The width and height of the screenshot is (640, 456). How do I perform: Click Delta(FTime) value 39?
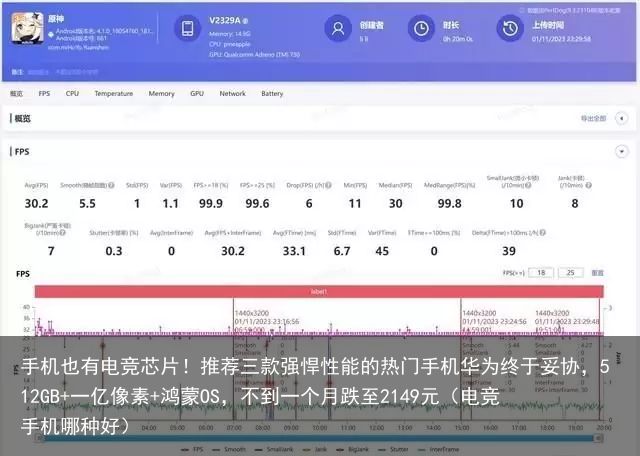[509, 251]
